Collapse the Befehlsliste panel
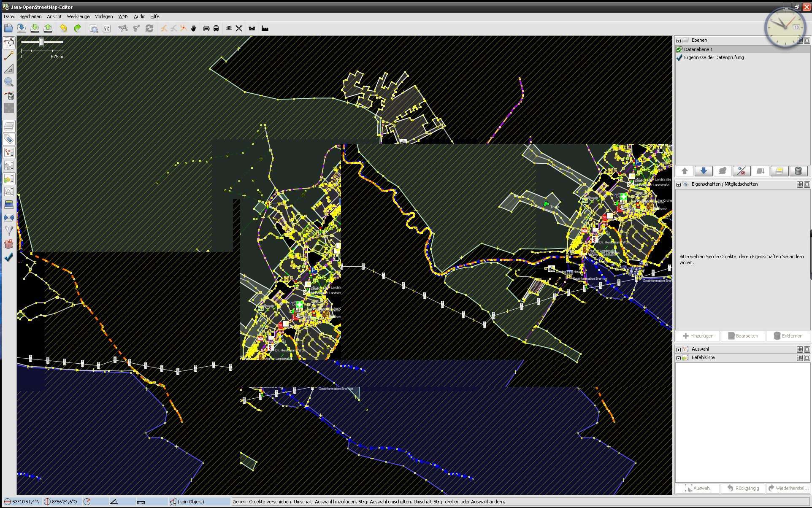Screen dimensions: 812x508 tap(678, 358)
